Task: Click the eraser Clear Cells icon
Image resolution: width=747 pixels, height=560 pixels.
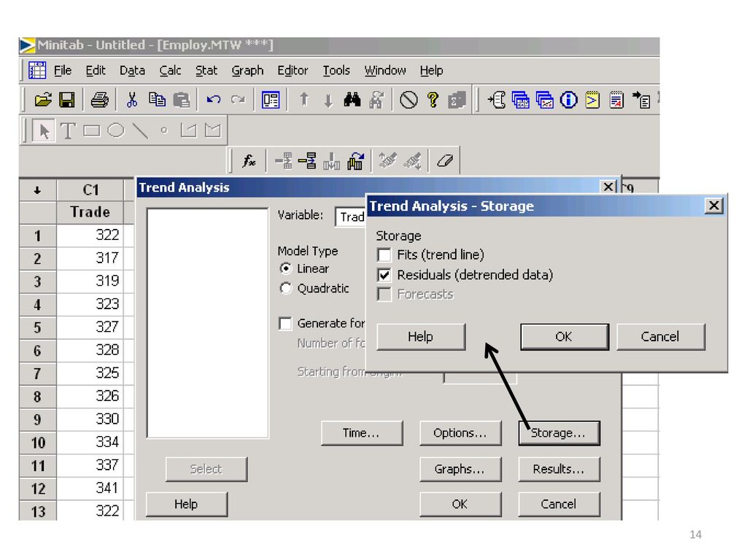Action: tap(444, 161)
